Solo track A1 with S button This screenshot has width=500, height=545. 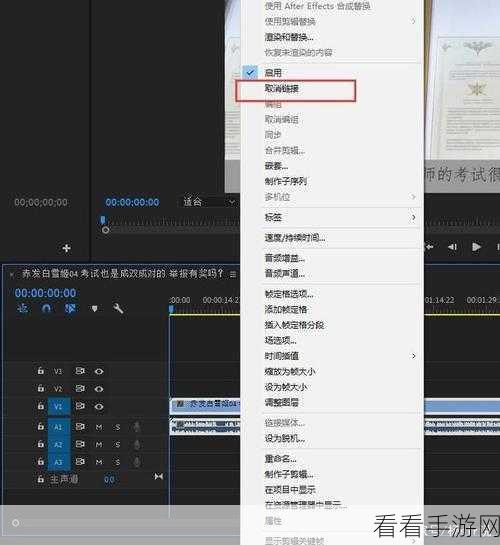[117, 427]
